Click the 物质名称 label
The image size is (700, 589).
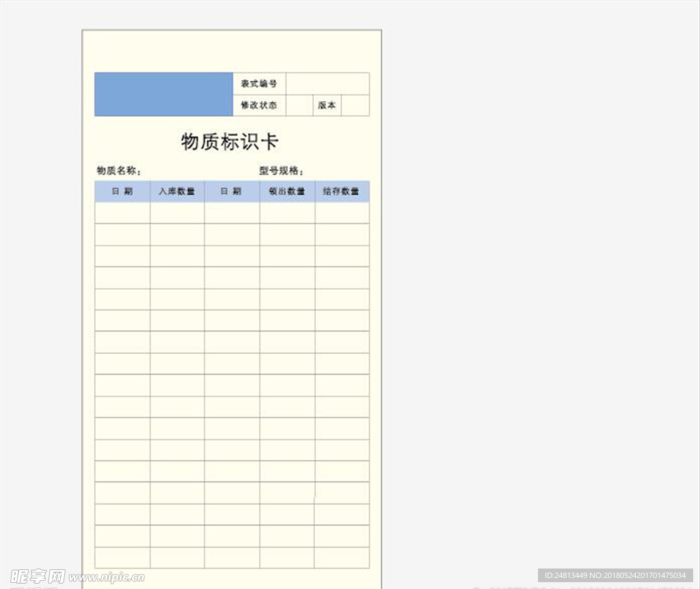pyautogui.click(x=119, y=170)
